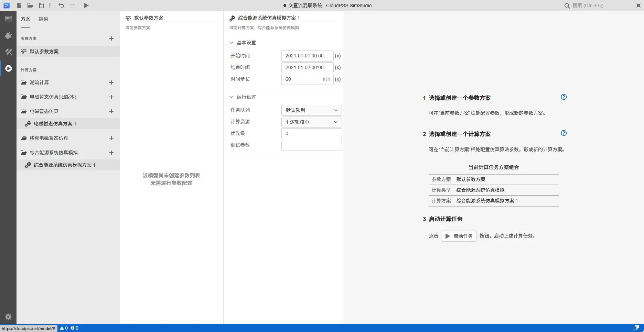Add a new 移频电磁暂态仿真 scheme
This screenshot has width=644, height=332.
pyautogui.click(x=111, y=138)
